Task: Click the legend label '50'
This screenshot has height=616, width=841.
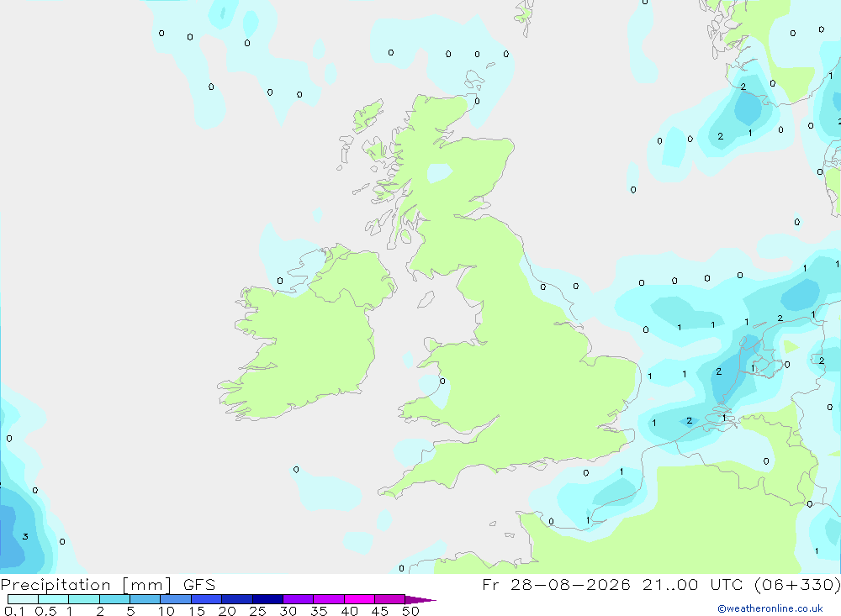Action: click(x=410, y=611)
